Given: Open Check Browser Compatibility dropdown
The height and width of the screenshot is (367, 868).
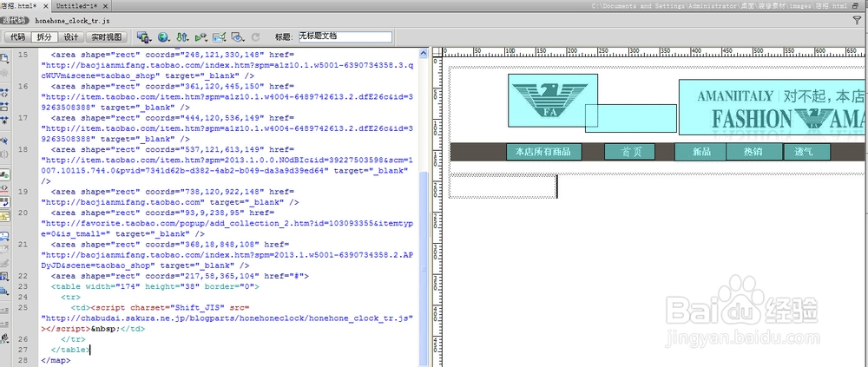Looking at the screenshot, I should pyautogui.click(x=220, y=37).
